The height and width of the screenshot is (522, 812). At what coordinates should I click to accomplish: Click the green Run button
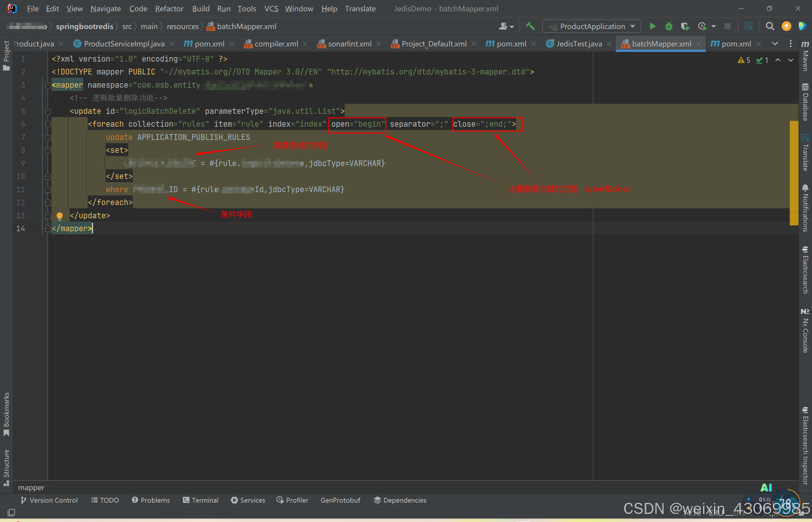(x=652, y=26)
